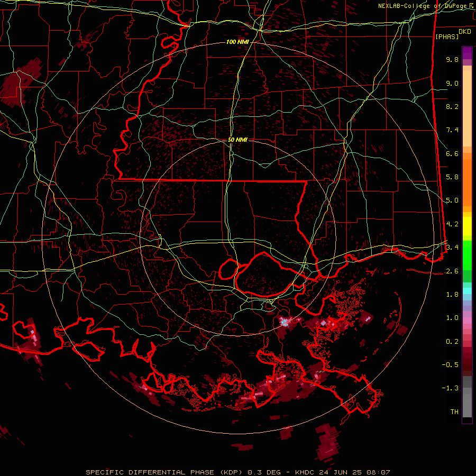Click the 9.0 value on color scale
Viewport: 476px width, 476px height.
pyautogui.click(x=452, y=83)
